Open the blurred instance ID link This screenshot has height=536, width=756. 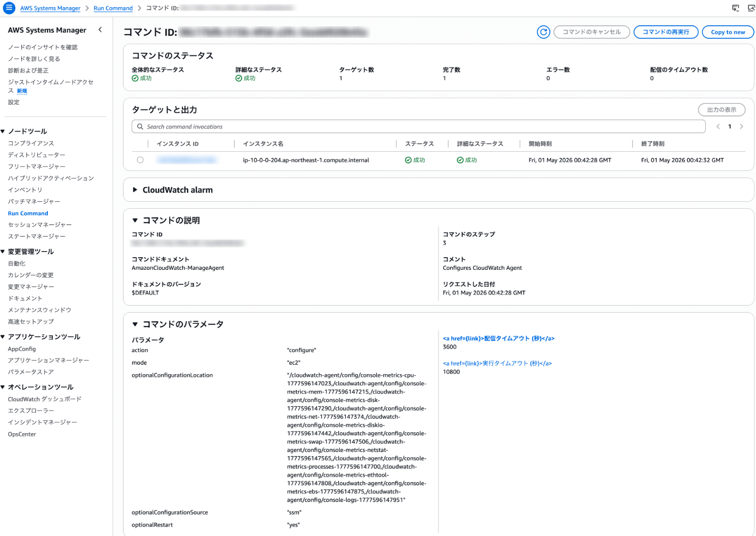[x=186, y=160]
